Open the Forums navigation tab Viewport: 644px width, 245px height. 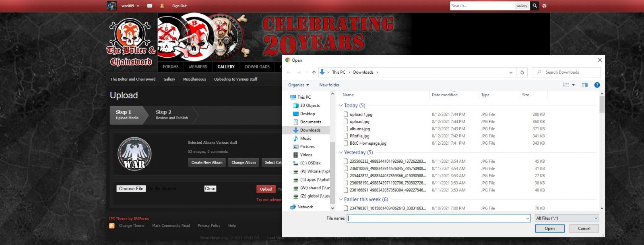coord(171,67)
